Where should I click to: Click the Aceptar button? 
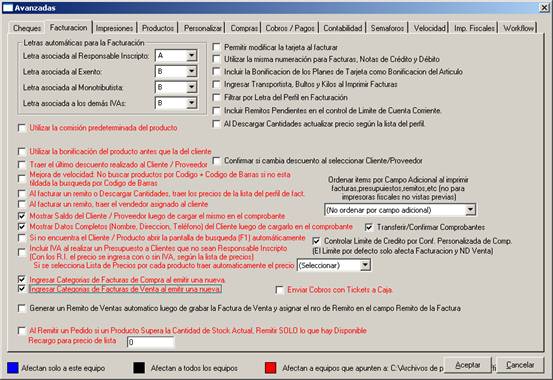click(x=467, y=365)
